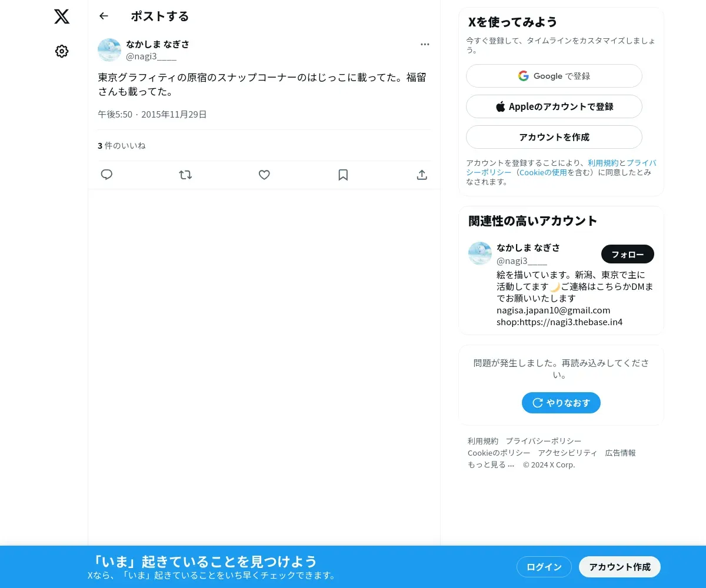Like the post with the heart icon

click(x=264, y=175)
